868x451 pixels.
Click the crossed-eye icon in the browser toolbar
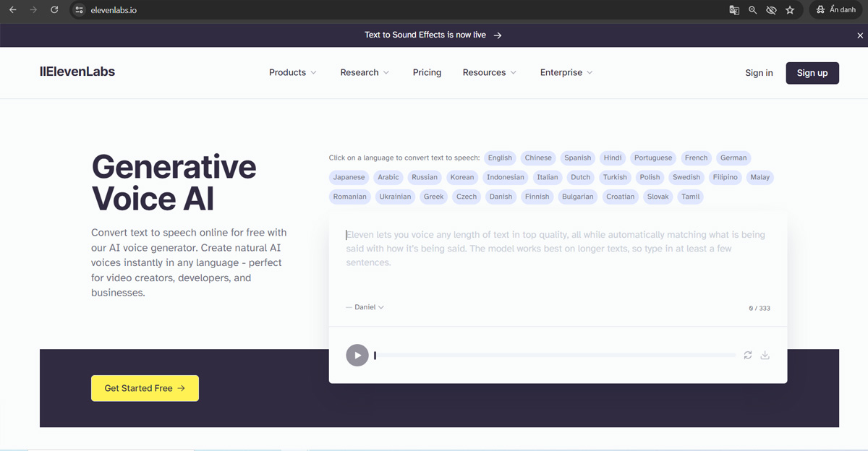(x=771, y=10)
